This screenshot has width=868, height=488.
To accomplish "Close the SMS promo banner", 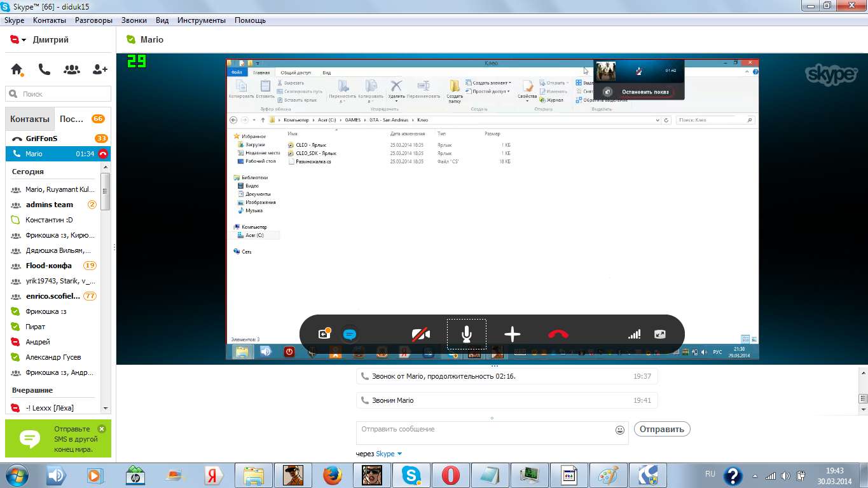I will click(x=102, y=429).
